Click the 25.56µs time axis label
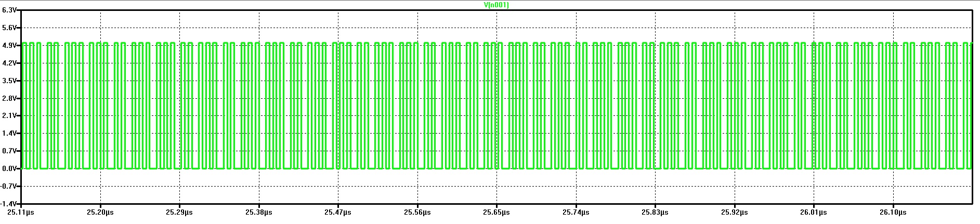This screenshot has height=224, width=980. (x=417, y=212)
